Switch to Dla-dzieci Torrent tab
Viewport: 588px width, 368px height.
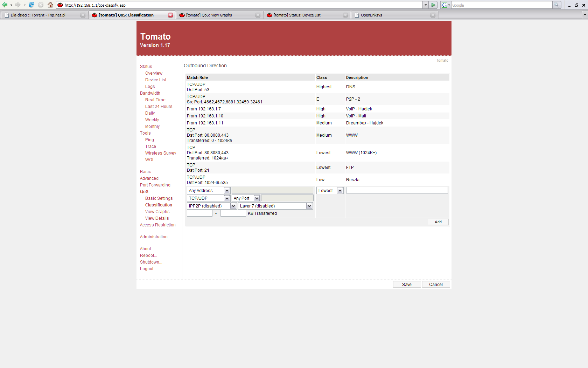[x=44, y=15]
